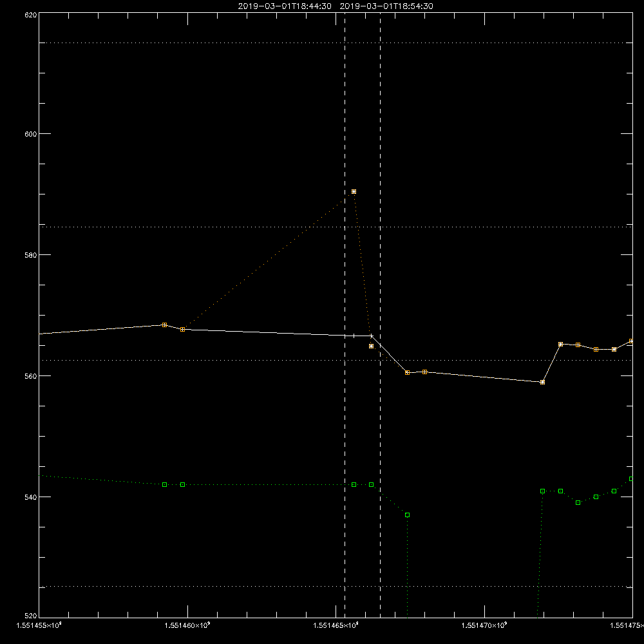
Task: Click the orange marker right after the jump up to 565
Action: (560, 344)
